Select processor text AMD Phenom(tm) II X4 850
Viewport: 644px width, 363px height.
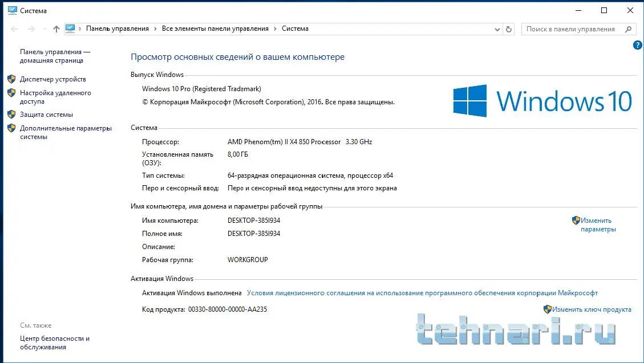pos(284,142)
